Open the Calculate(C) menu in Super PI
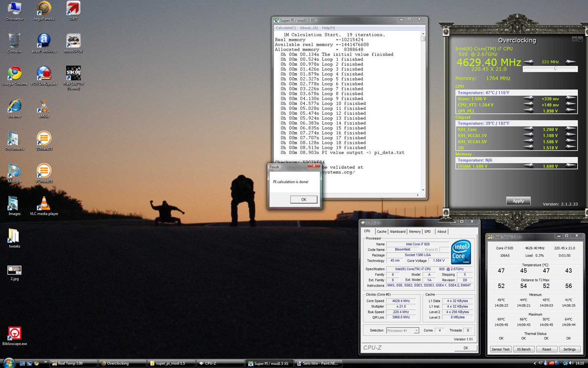Image resolution: width=588 pixels, height=368 pixels. (286, 28)
